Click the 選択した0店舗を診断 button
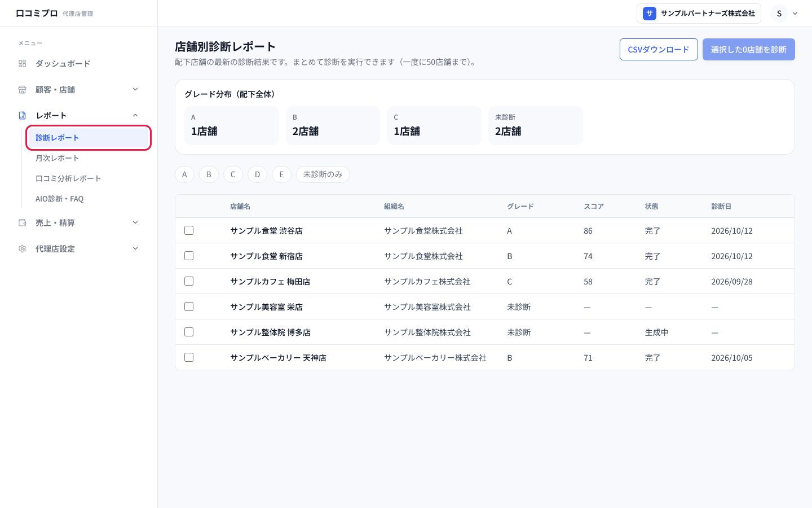Screen dimensions: 812x508 click(749, 50)
